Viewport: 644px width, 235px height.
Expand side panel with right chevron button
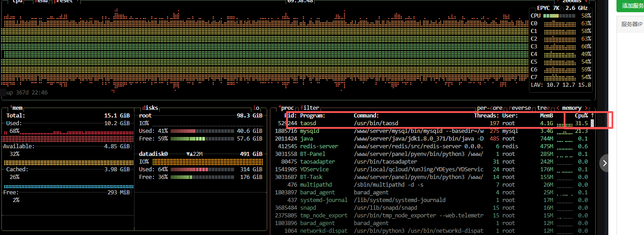coord(605,163)
